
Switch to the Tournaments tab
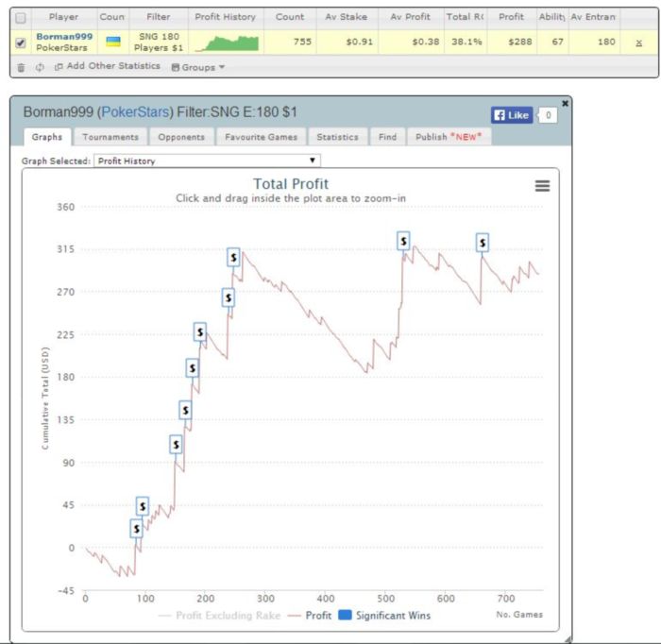click(x=110, y=137)
